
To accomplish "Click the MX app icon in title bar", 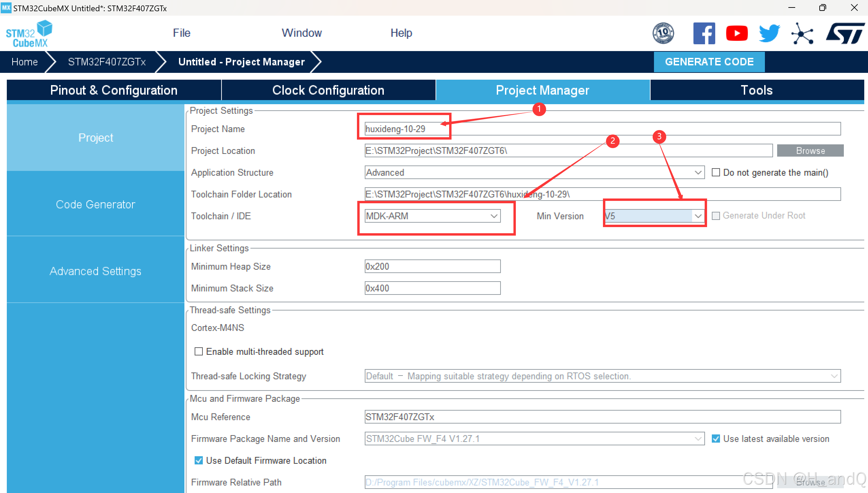I will pos(6,7).
